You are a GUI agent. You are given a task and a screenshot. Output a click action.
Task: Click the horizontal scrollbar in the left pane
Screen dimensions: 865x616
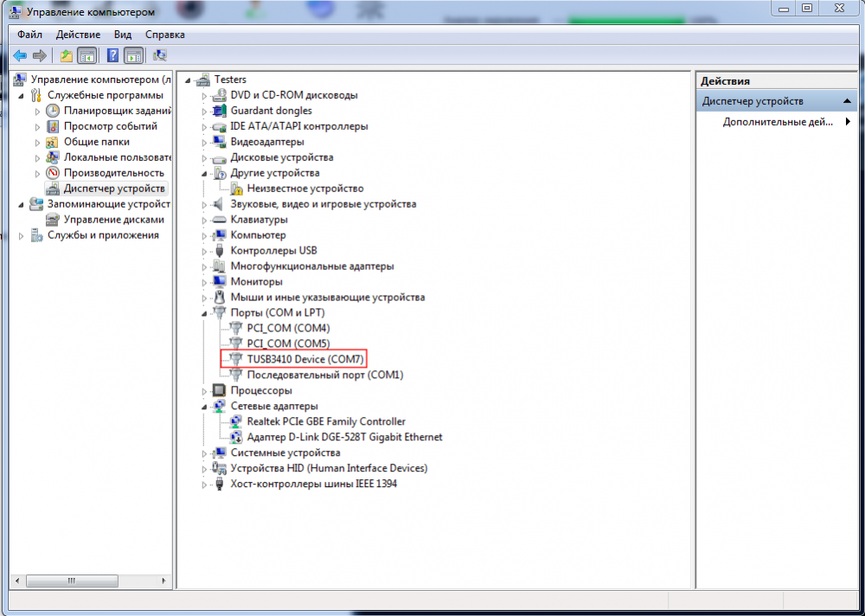[73, 581]
